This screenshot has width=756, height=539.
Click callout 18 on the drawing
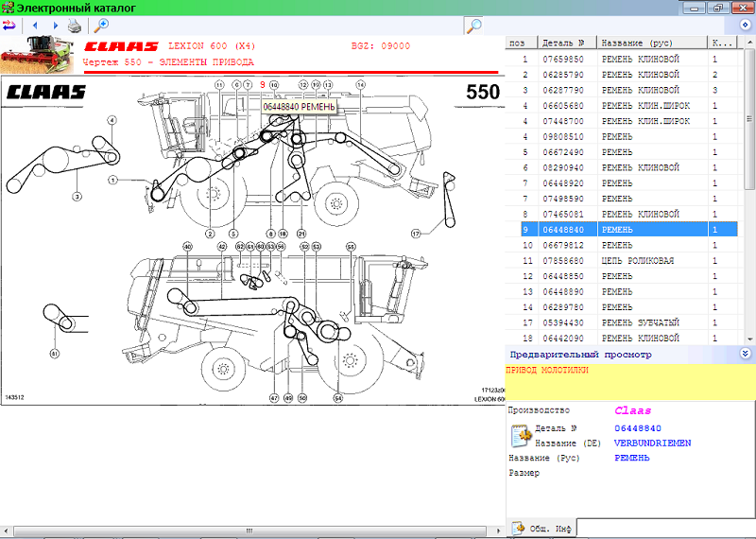click(x=283, y=234)
